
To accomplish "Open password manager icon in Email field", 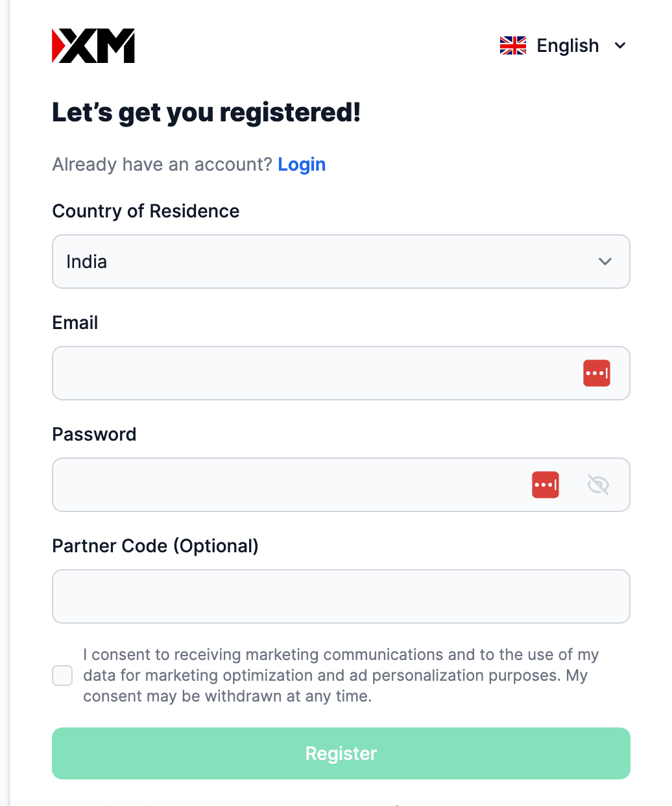I will pyautogui.click(x=597, y=373).
